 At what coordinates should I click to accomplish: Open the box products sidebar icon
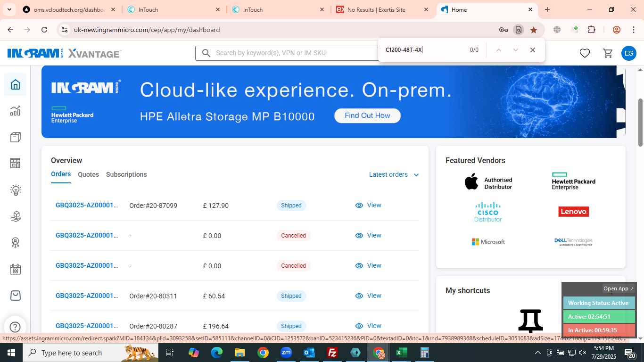click(x=16, y=137)
